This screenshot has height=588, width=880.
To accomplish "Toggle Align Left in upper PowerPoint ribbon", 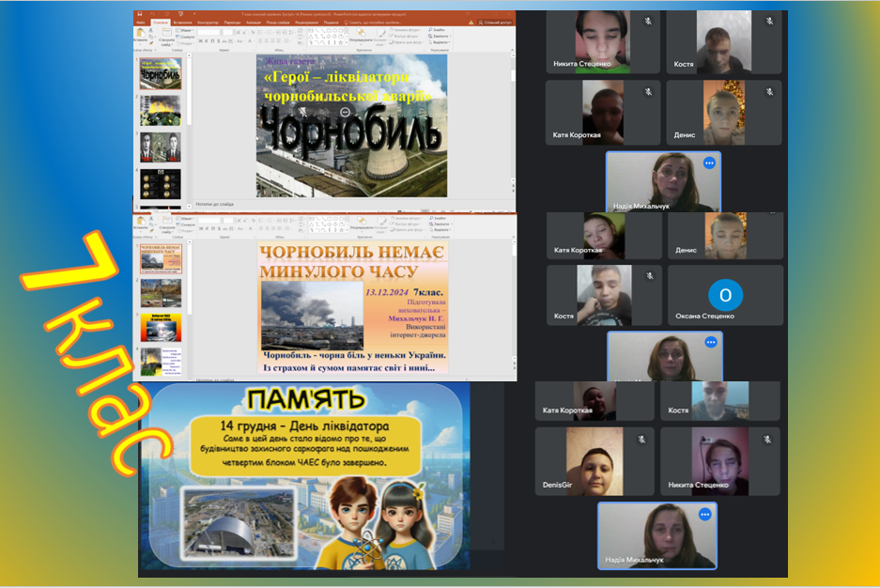I will (x=260, y=41).
